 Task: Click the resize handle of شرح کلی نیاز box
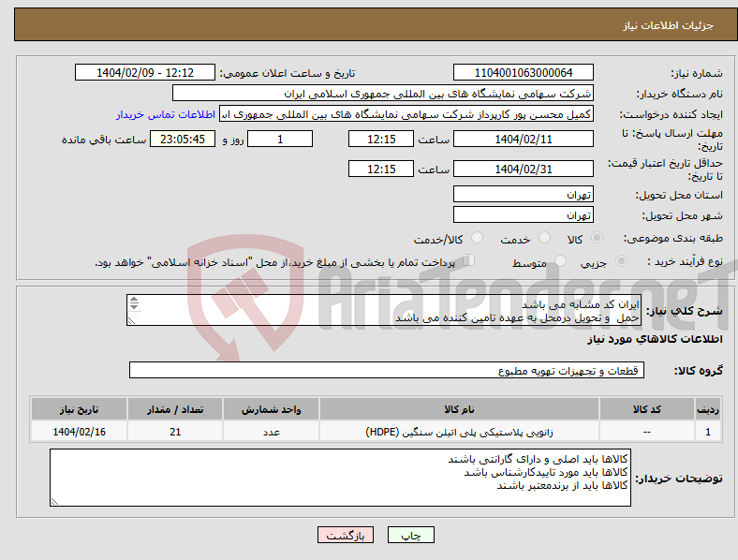tap(131, 321)
